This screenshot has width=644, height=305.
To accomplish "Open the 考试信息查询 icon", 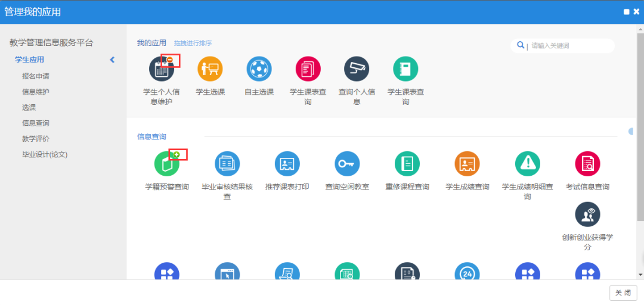I will 587,164.
